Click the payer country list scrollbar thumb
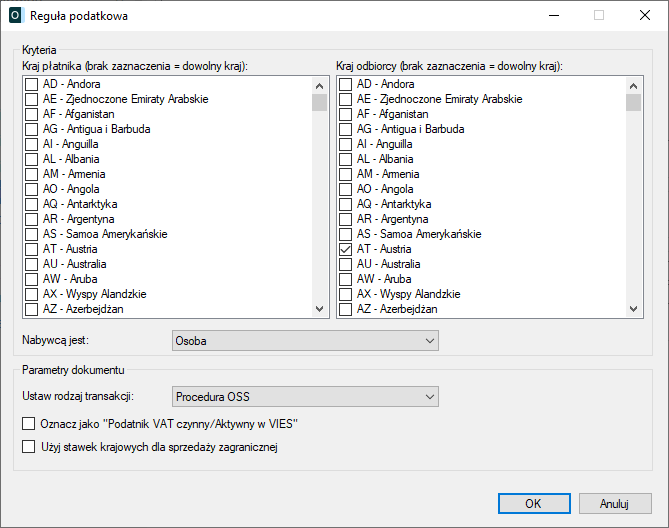This screenshot has height=528, width=669. point(319,101)
